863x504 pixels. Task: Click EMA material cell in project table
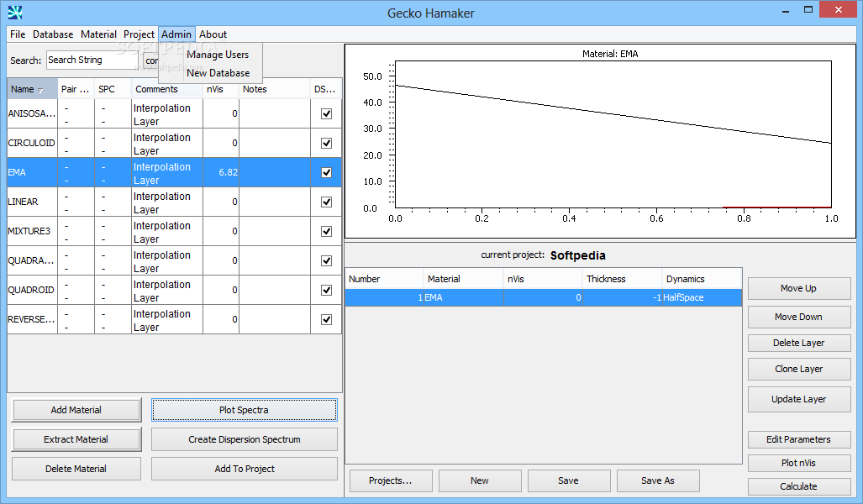(463, 297)
